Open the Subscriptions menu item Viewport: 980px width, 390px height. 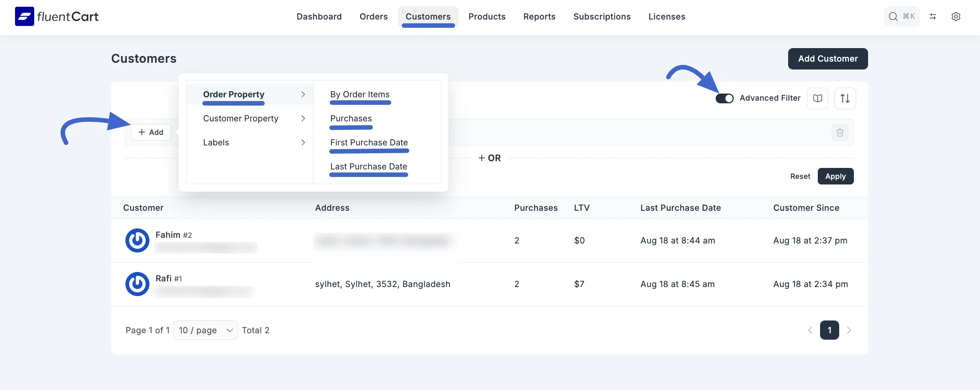click(602, 17)
